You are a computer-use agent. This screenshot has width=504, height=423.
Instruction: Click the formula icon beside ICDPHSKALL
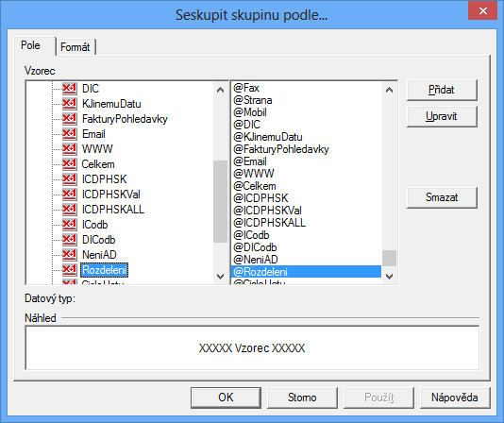pos(69,209)
